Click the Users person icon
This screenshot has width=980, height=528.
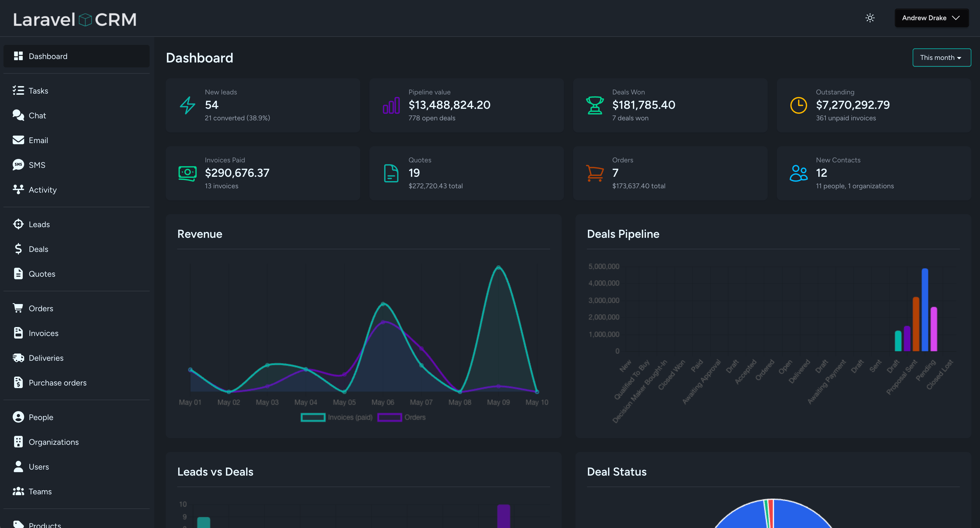pyautogui.click(x=18, y=466)
